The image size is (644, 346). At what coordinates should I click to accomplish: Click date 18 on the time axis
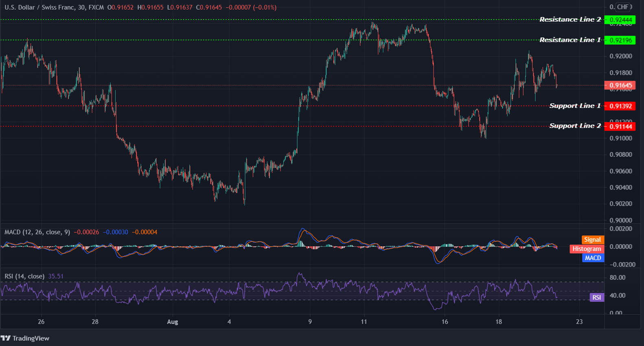point(498,322)
